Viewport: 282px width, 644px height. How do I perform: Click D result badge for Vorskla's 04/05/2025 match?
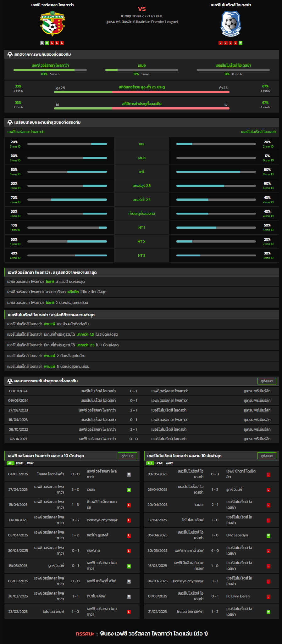click(x=129, y=474)
